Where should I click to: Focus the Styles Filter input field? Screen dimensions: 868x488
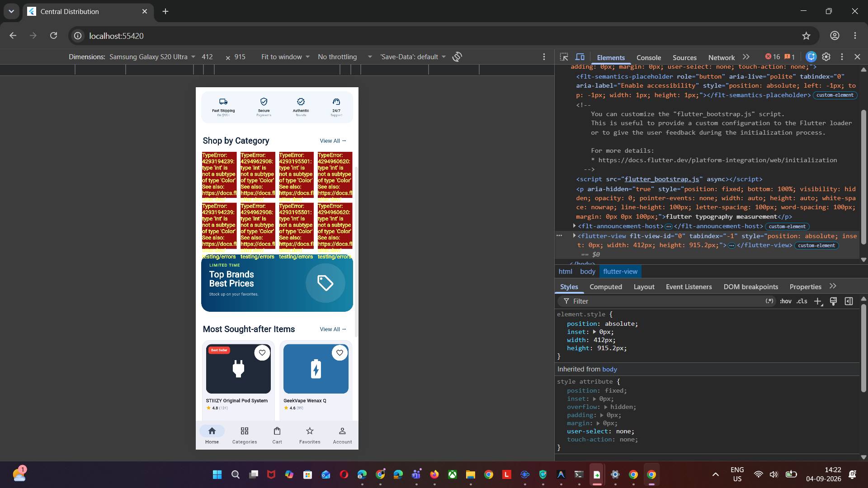point(665,301)
